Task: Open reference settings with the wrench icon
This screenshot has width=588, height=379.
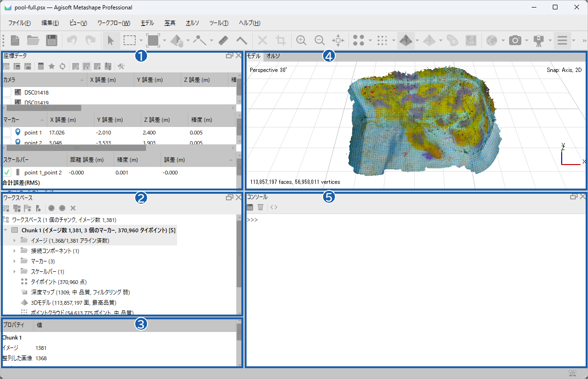Action: 121,66
